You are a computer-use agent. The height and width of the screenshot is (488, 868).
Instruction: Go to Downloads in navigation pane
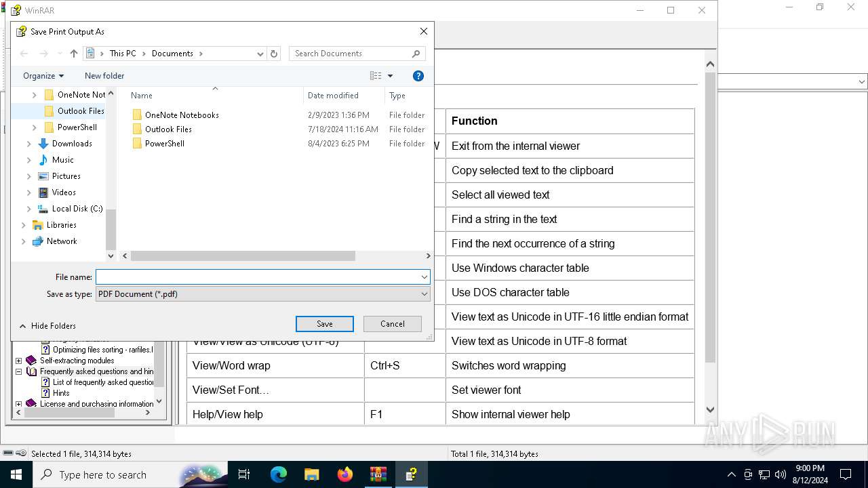(x=72, y=144)
